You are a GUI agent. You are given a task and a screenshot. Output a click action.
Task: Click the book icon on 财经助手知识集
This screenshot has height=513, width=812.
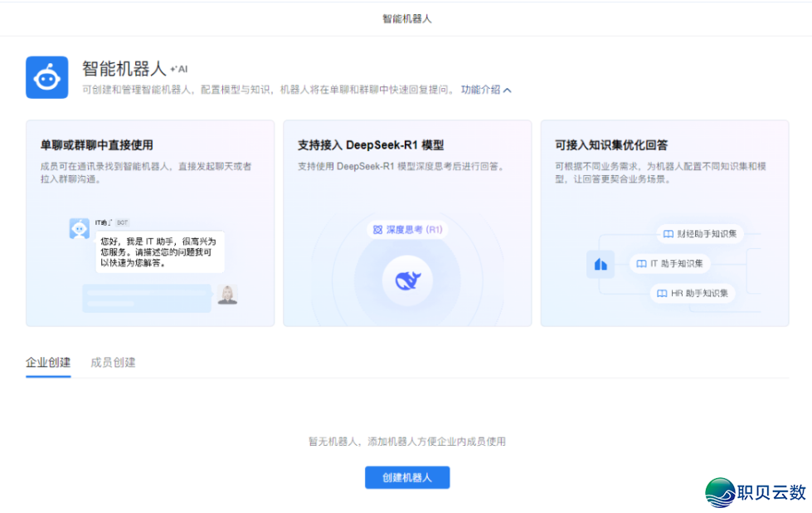[668, 234]
